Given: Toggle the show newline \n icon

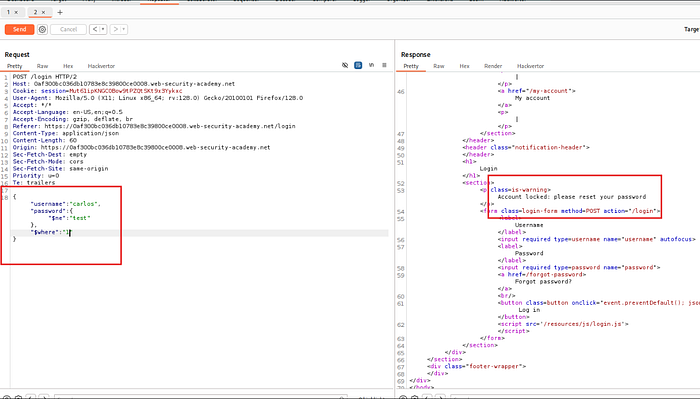Looking at the screenshot, I should [x=371, y=65].
